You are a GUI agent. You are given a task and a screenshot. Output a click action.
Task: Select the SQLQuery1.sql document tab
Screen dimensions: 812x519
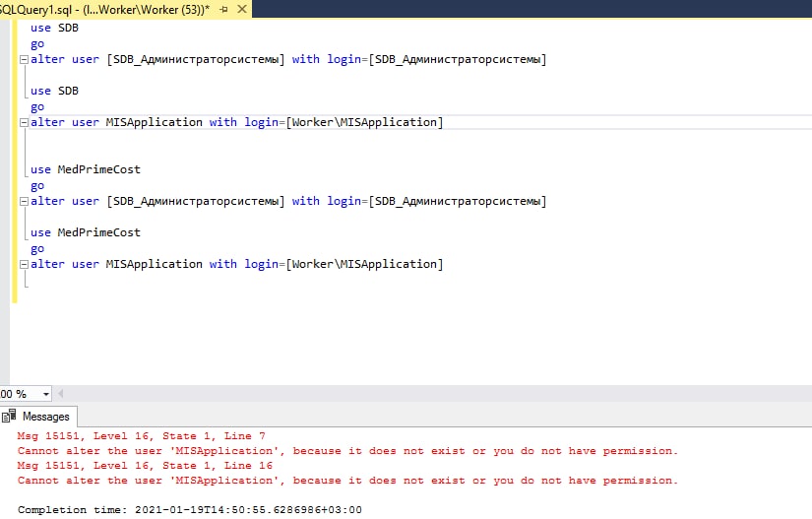point(126,9)
